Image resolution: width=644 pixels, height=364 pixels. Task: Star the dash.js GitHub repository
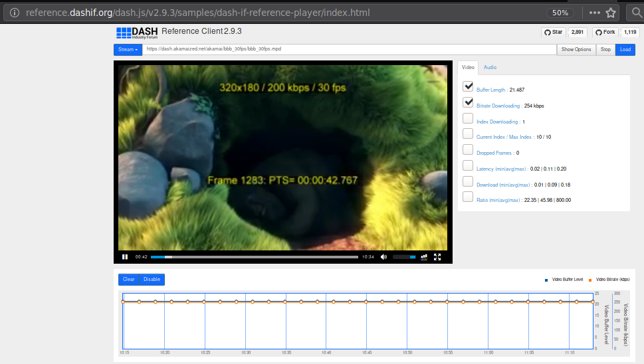(x=553, y=32)
